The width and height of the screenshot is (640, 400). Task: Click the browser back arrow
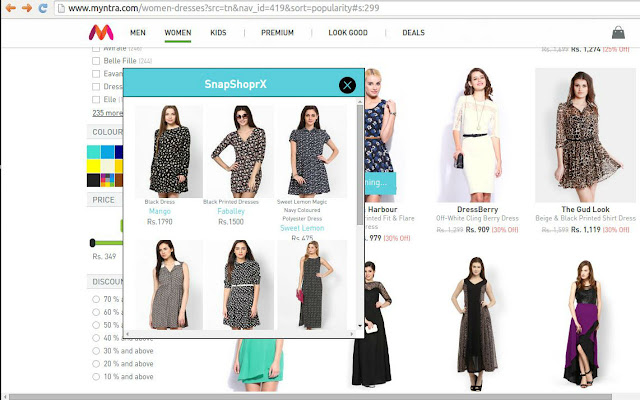pyautogui.click(x=11, y=8)
